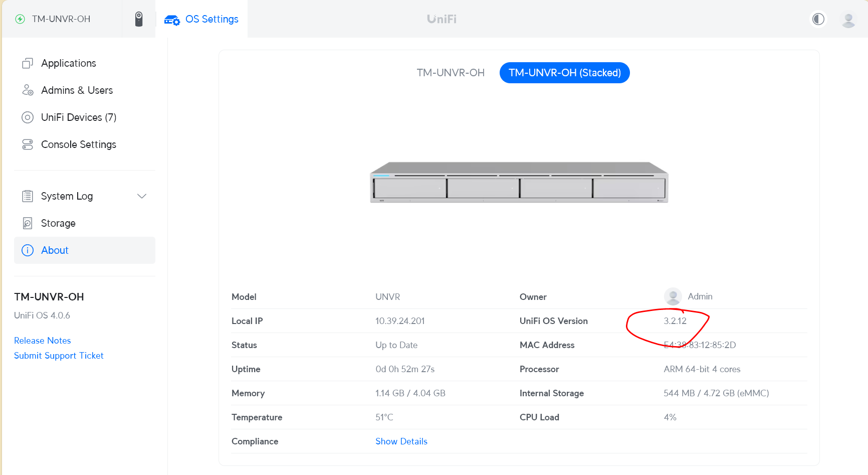Click the Internal Storage value
This screenshot has width=868, height=475.
716,393
